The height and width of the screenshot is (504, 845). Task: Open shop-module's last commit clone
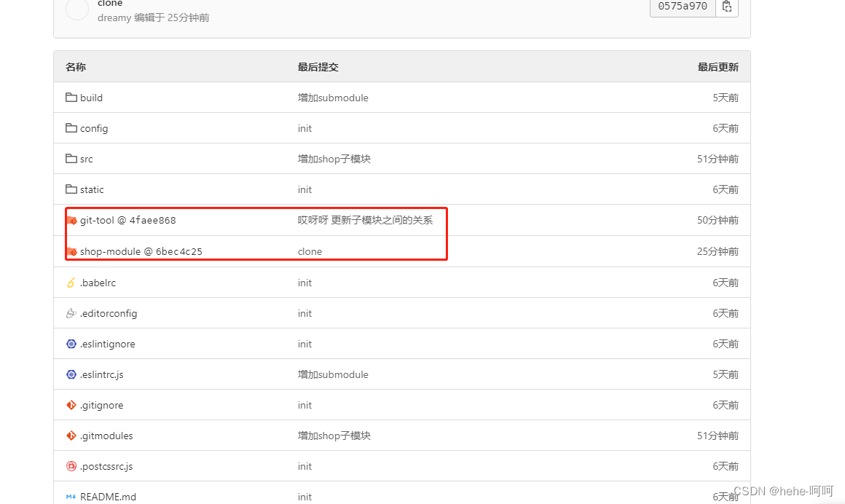[310, 252]
